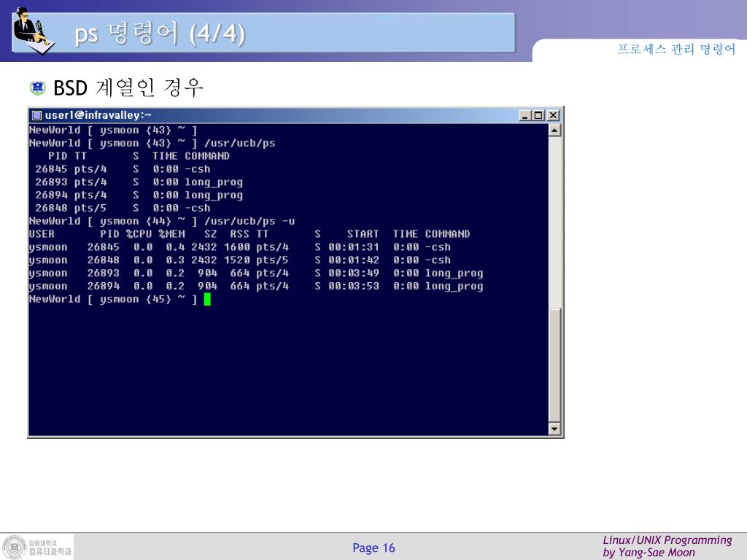
Task: Click start time '00:03:53'
Action: pos(354,286)
